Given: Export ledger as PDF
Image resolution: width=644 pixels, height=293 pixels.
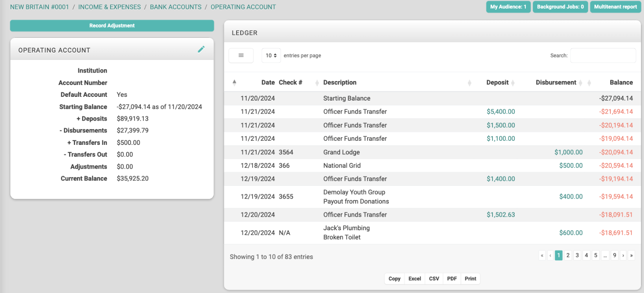Looking at the screenshot, I should click(x=452, y=279).
